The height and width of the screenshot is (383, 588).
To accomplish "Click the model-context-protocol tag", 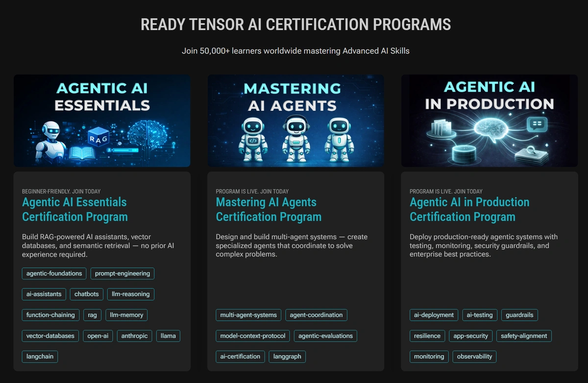I will tap(253, 336).
